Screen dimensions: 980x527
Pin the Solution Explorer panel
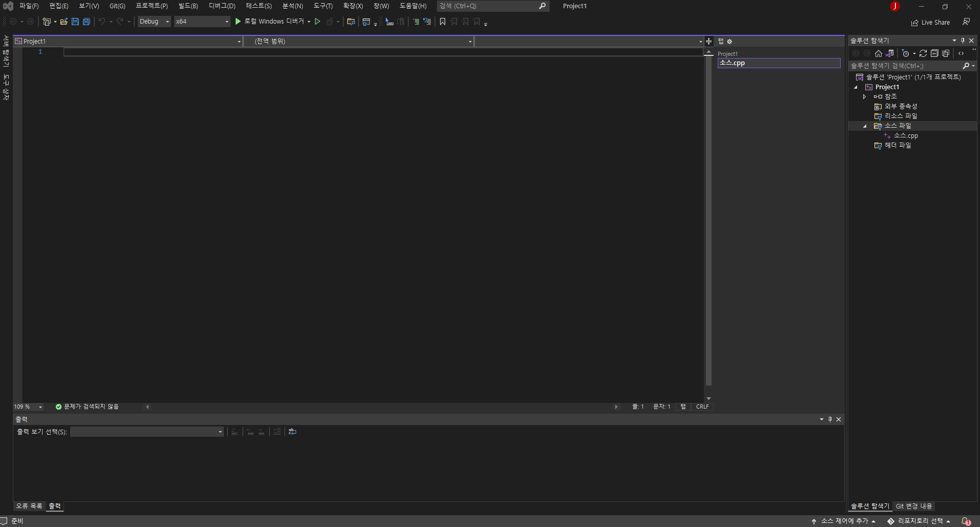[x=963, y=40]
